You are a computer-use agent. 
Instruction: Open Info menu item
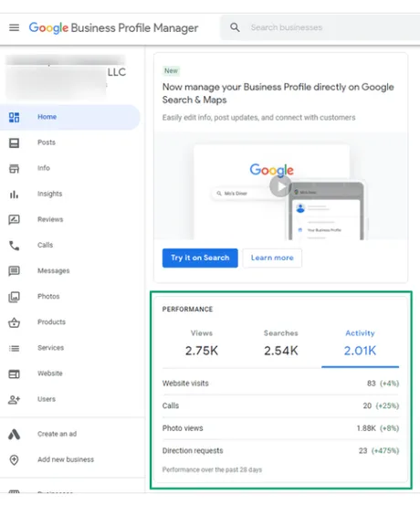pos(44,168)
